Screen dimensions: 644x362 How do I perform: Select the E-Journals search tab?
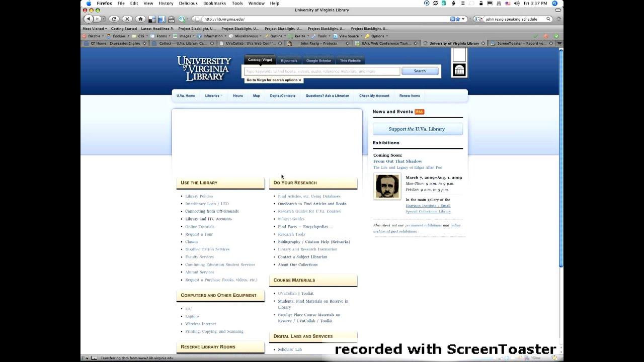tap(289, 61)
